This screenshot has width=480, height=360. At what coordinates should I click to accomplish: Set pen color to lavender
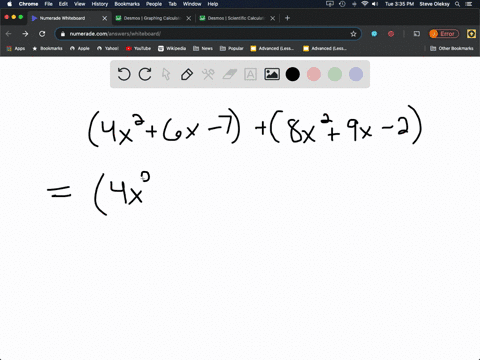356,74
